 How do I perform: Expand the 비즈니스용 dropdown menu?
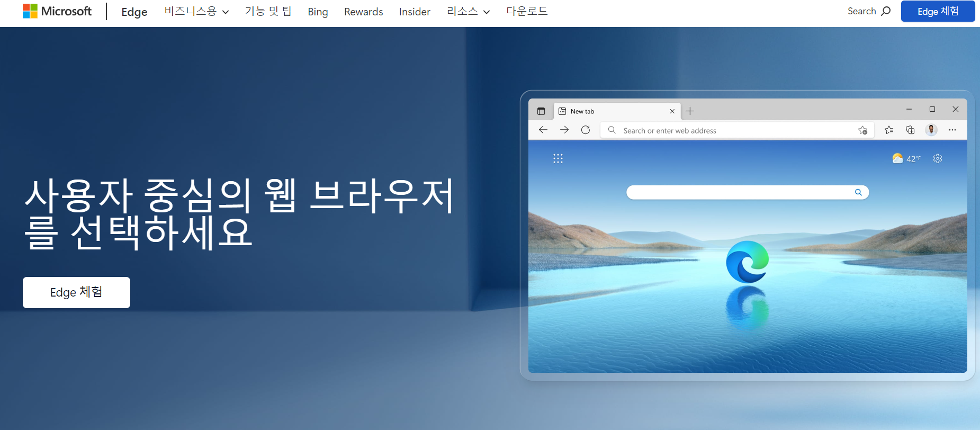click(196, 11)
